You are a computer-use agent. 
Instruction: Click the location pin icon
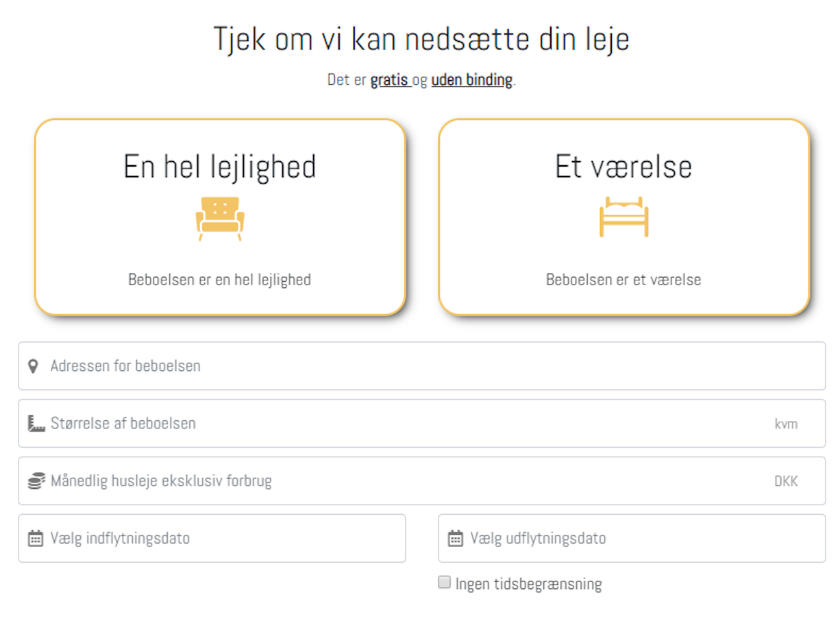pos(33,366)
